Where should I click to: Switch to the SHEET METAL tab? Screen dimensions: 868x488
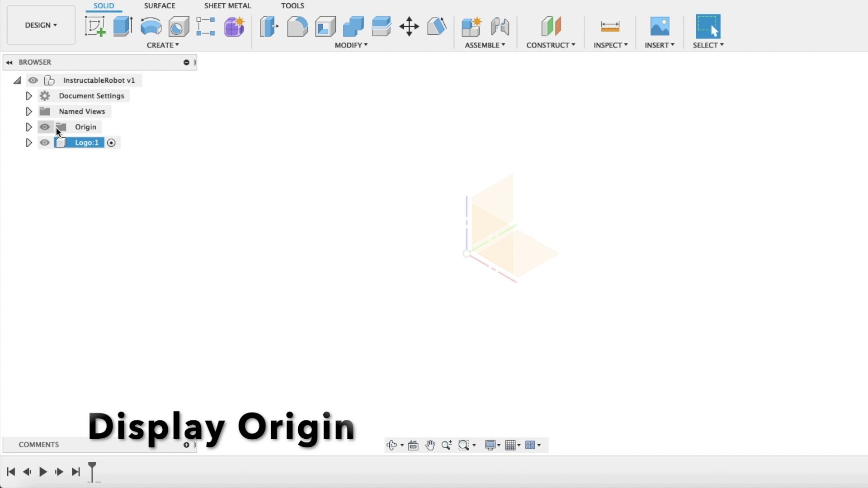tap(227, 6)
